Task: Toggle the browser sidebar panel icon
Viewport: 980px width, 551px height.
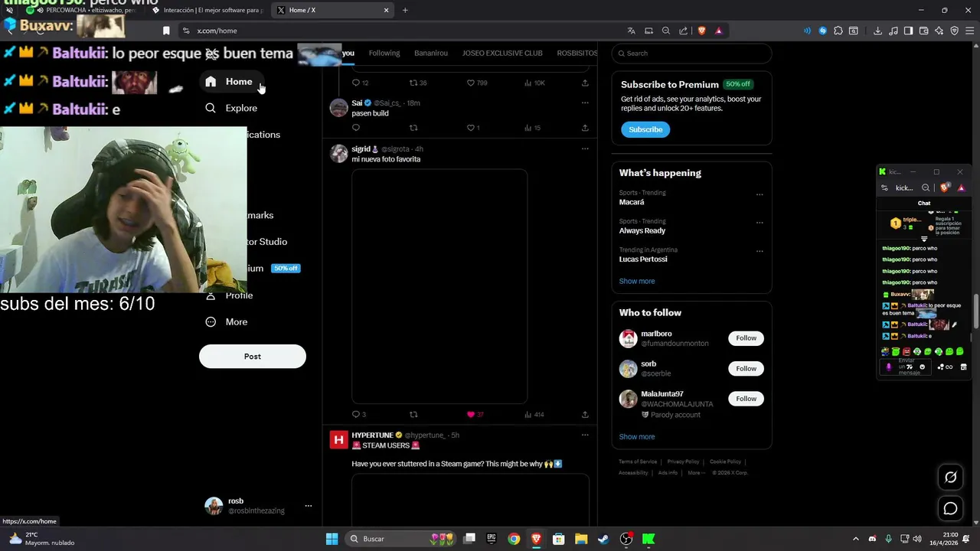Action: (x=908, y=31)
